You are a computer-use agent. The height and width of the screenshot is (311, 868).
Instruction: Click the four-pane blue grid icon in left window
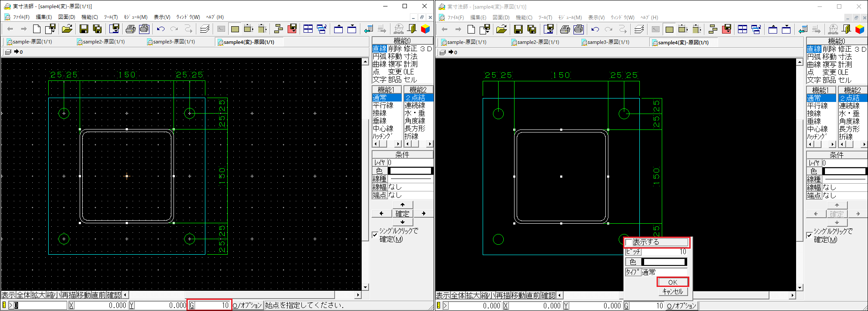point(308,29)
